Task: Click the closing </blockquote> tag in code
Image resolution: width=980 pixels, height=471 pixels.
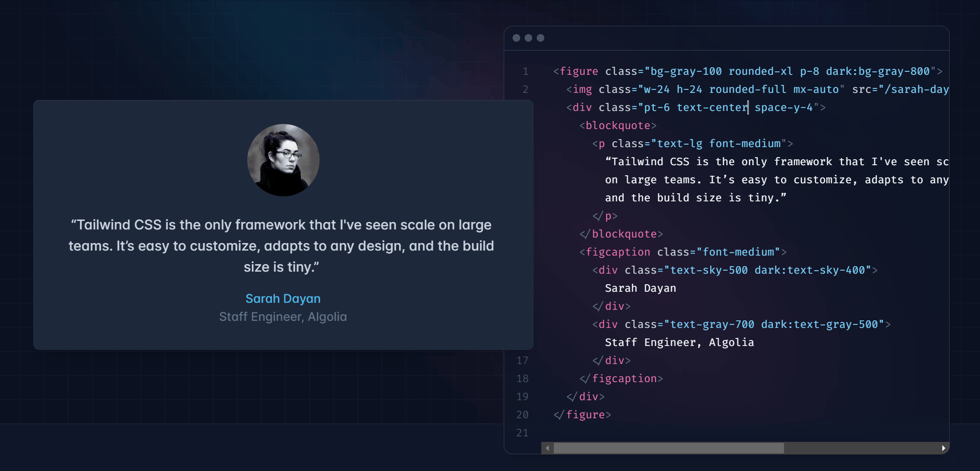Action: click(x=621, y=234)
